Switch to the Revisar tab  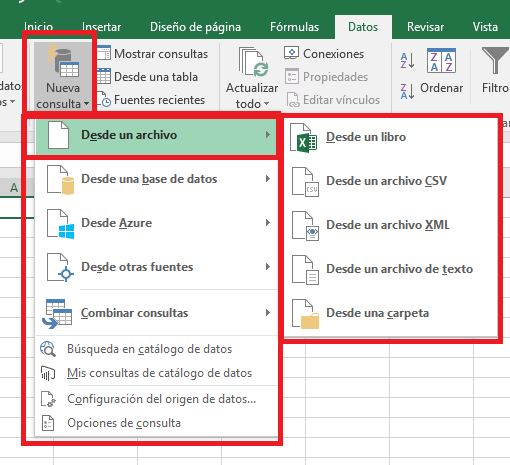point(425,27)
